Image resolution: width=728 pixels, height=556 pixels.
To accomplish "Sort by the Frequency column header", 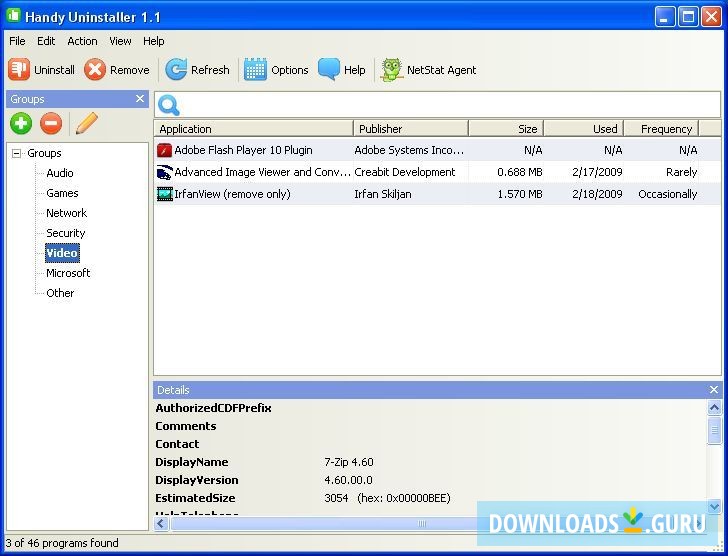I will pyautogui.click(x=661, y=129).
